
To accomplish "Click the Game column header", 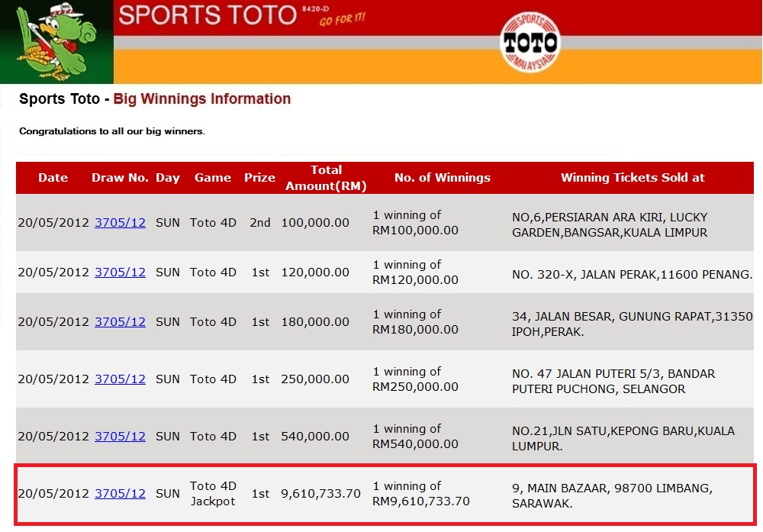I will click(x=213, y=178).
